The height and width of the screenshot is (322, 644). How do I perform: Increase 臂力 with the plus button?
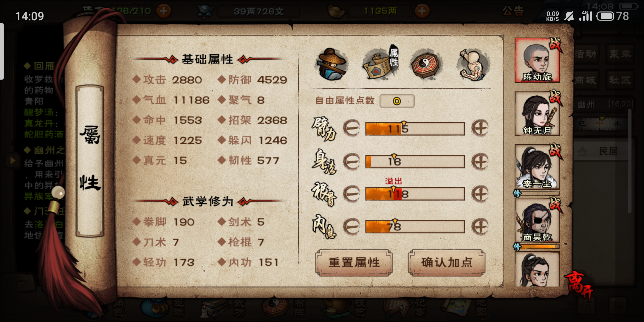[480, 128]
